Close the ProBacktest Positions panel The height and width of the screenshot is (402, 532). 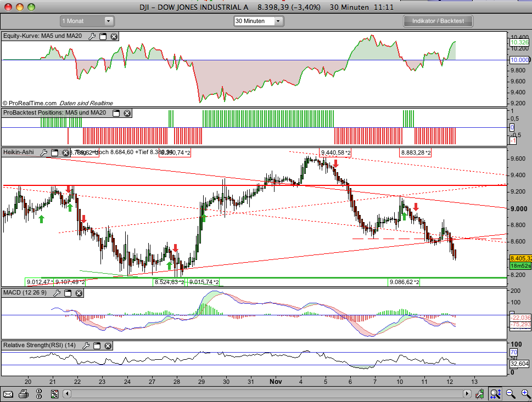point(127,113)
